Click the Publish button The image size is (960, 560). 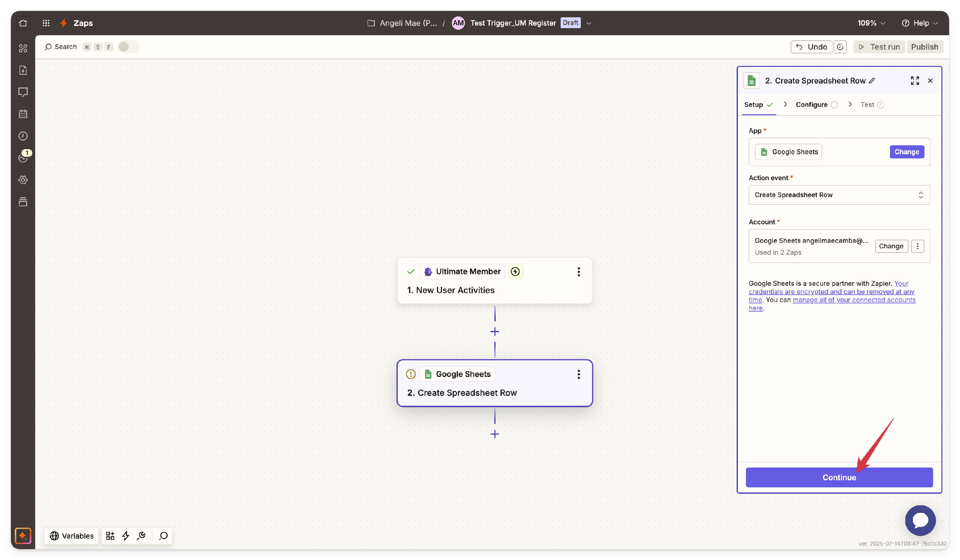click(x=924, y=47)
